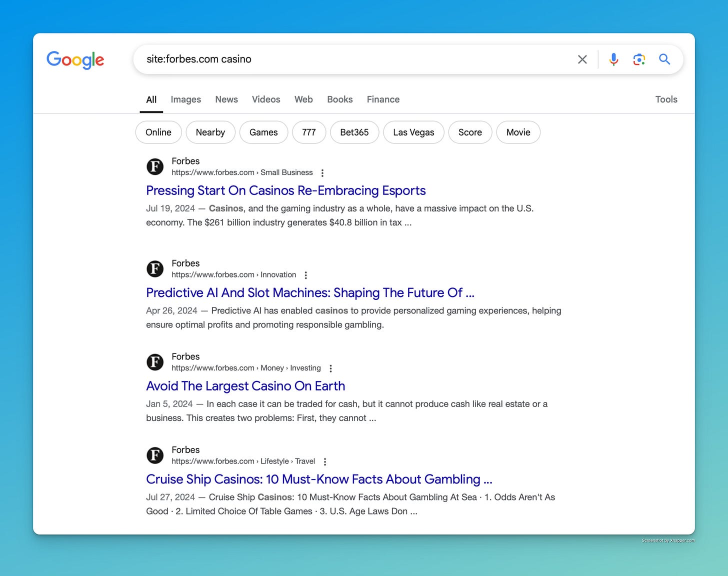Apply the Score filter chip

pos(470,132)
